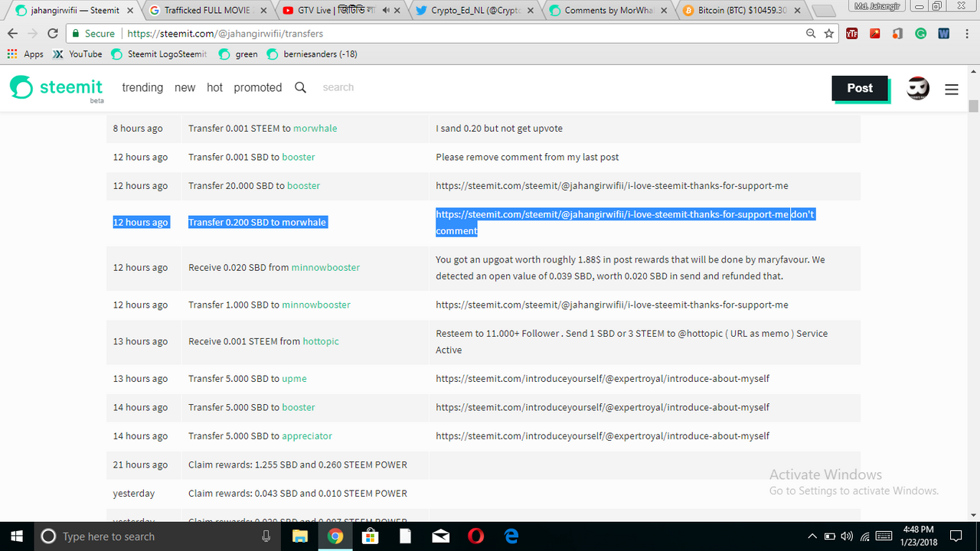Launch Opera browser from taskbar
The width and height of the screenshot is (980, 551).
pos(475,536)
